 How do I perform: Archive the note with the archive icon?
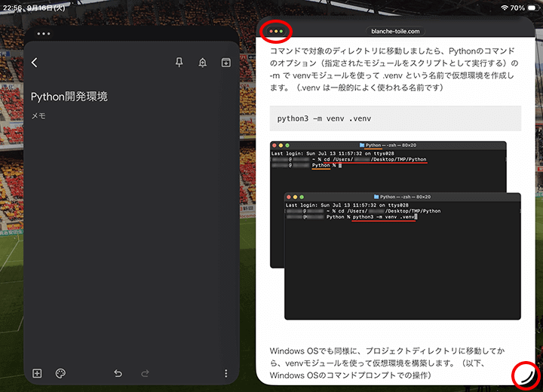click(x=226, y=63)
